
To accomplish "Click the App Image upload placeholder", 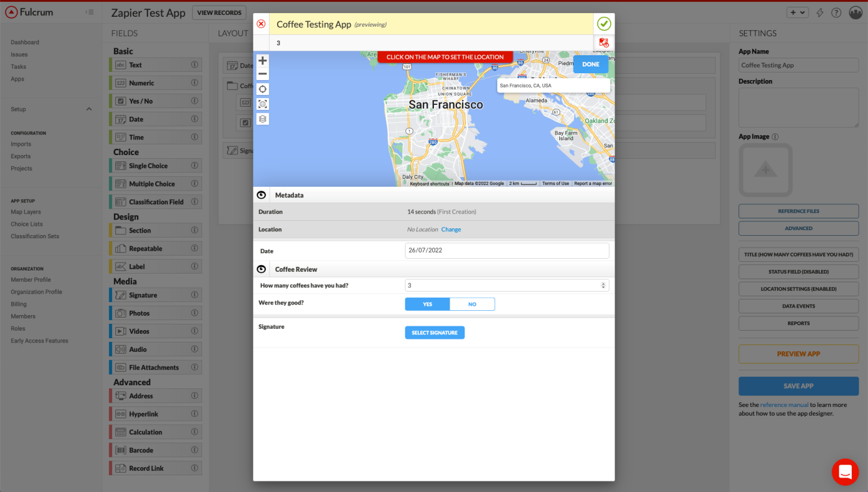I will coord(766,170).
